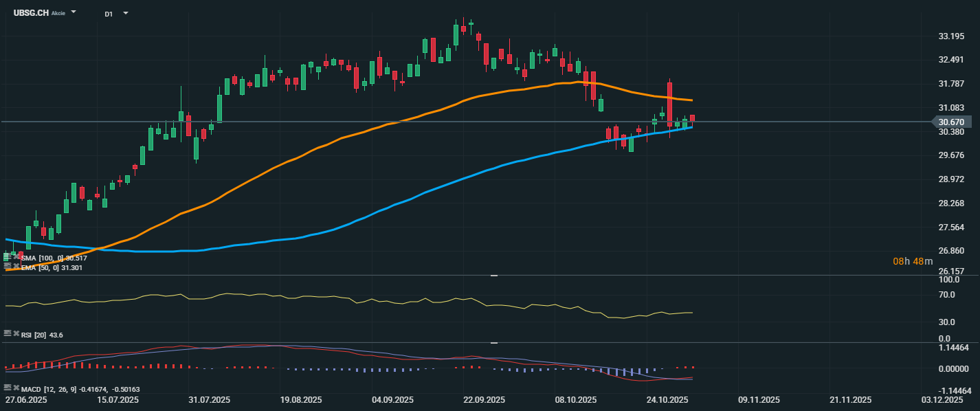Viewport: 980px width, 411px height.
Task: Open settings icon for the RSI indicator
Action: (x=8, y=333)
